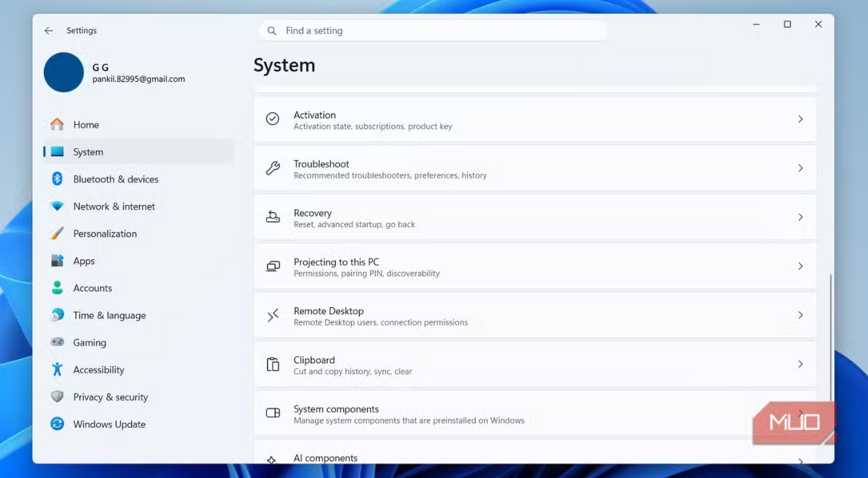
Task: Select Bluetooth & devices in sidebar
Action: coord(116,179)
